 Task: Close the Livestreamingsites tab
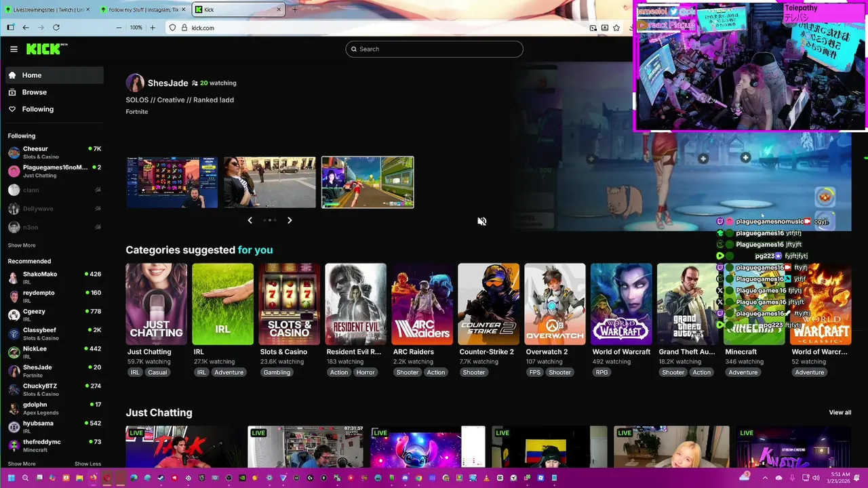(89, 9)
